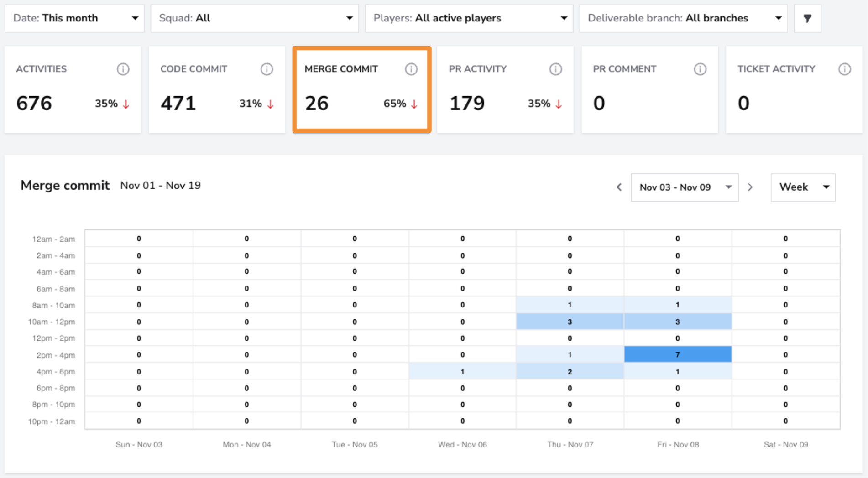Screen dimensions: 868x478
Task: Expand the Squad: All dropdown
Action: click(255, 18)
